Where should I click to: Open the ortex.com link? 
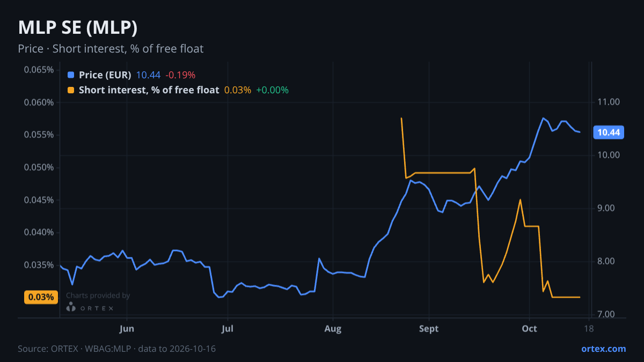coord(603,349)
